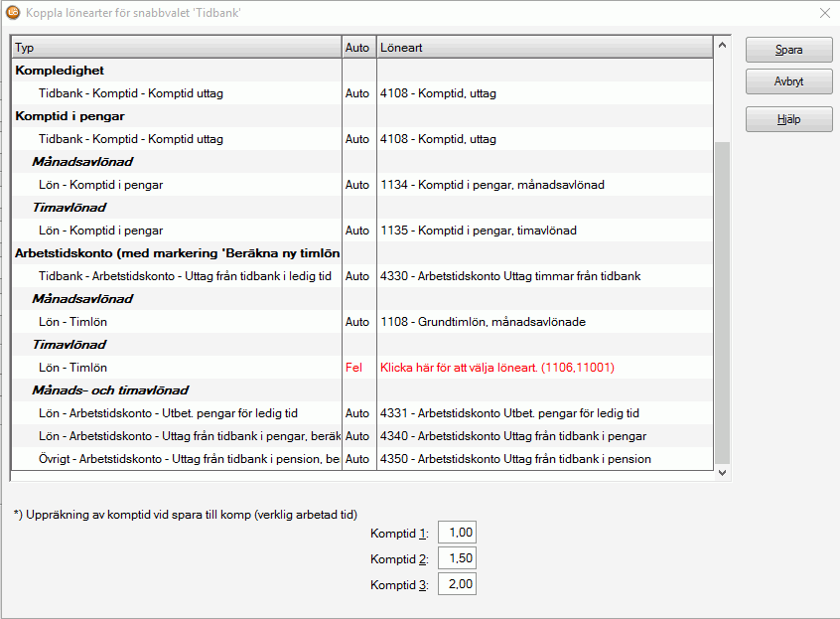Click the table's scroll-down arrow
Screen dimensions: 840x619
(x=722, y=472)
